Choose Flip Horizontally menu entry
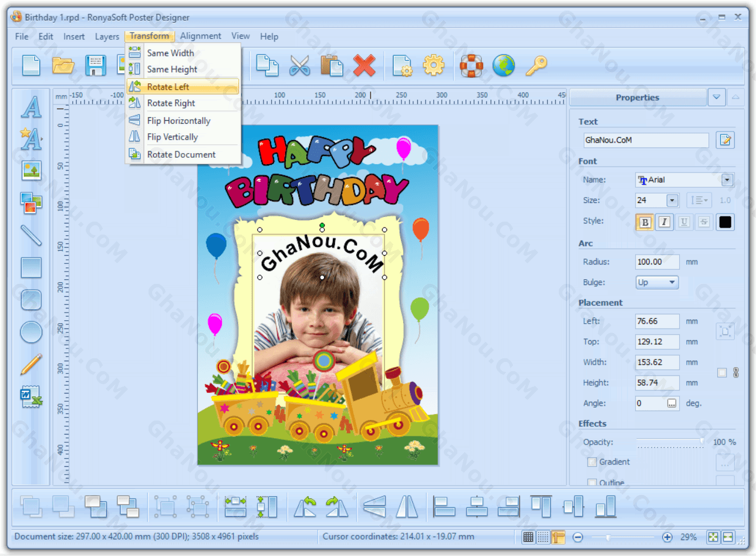756x556 pixels. (x=183, y=121)
